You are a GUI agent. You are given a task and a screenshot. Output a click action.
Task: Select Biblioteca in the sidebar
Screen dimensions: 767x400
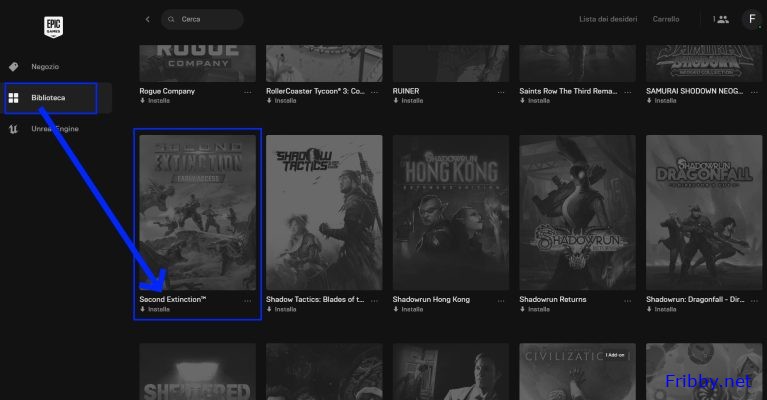click(x=48, y=98)
